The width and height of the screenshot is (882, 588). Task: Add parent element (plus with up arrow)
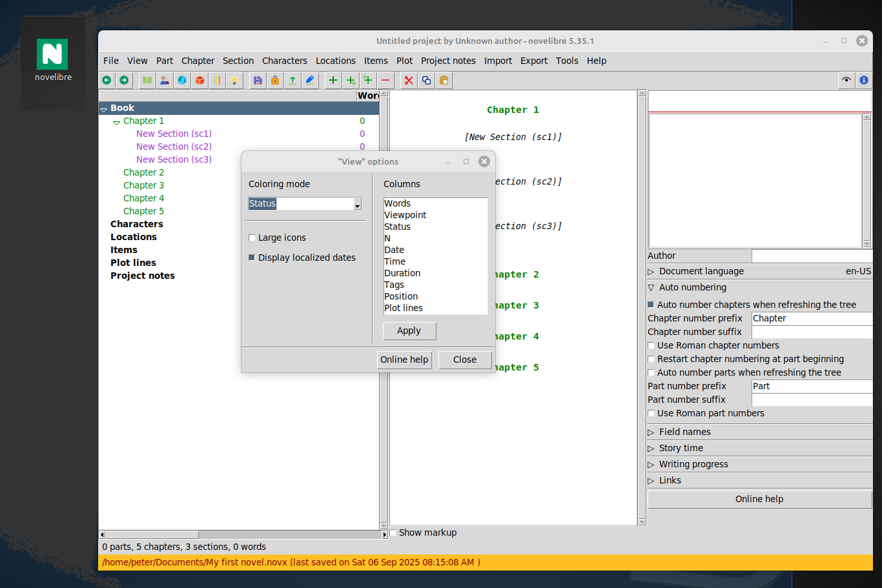tap(368, 81)
